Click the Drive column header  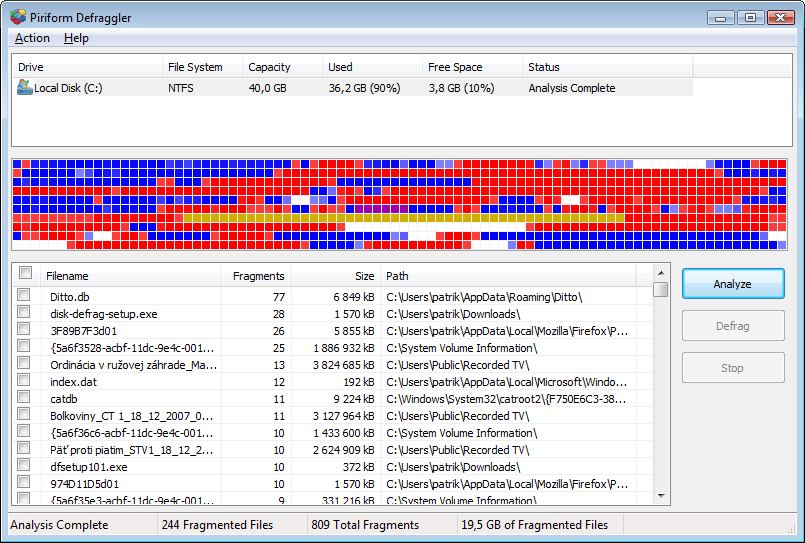coord(87,67)
